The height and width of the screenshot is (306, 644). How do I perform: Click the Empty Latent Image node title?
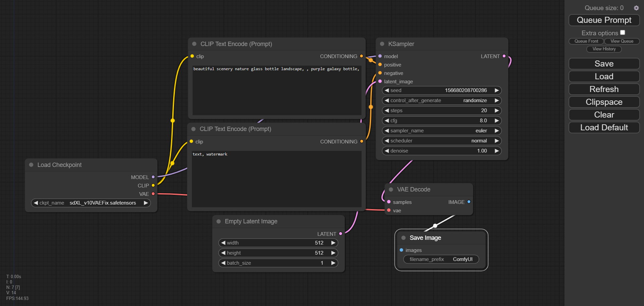point(251,221)
